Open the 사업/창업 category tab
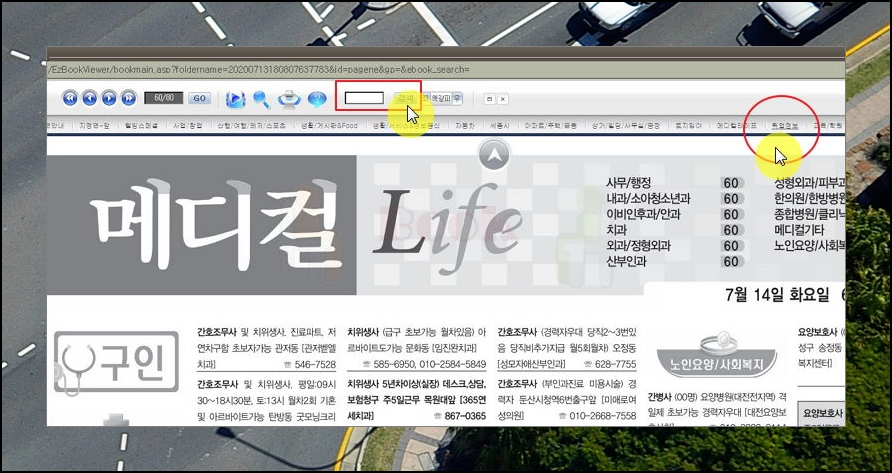Screen dimensions: 892x473 point(188,125)
